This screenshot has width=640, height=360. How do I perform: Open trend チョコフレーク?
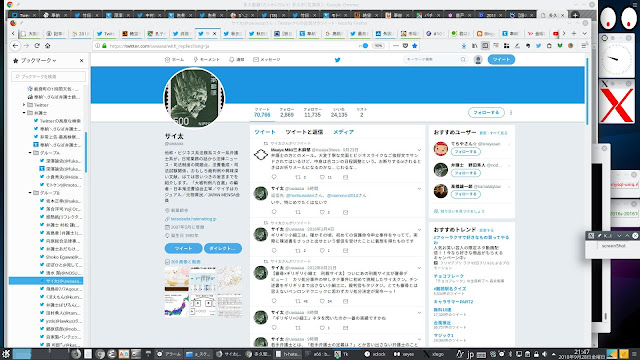coord(449,276)
